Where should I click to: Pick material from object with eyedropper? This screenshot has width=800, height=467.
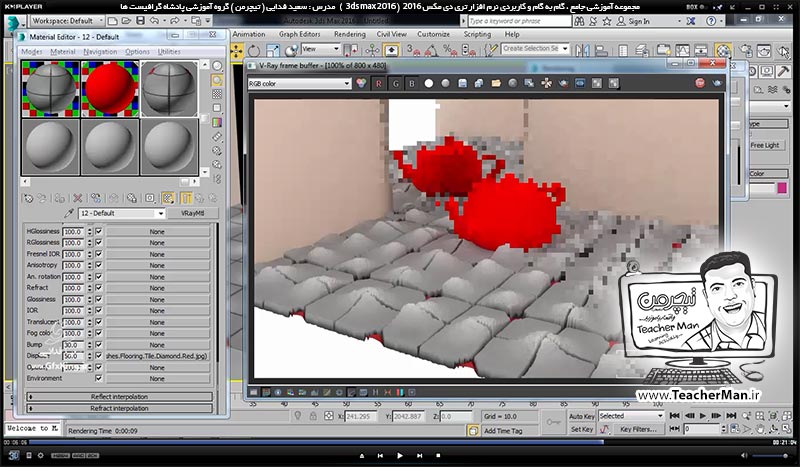click(69, 213)
